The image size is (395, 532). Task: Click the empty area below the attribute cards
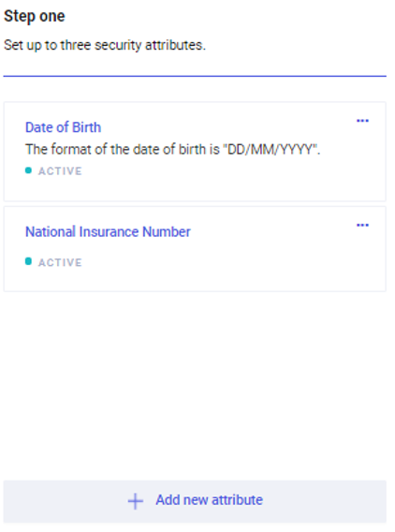coord(195,385)
